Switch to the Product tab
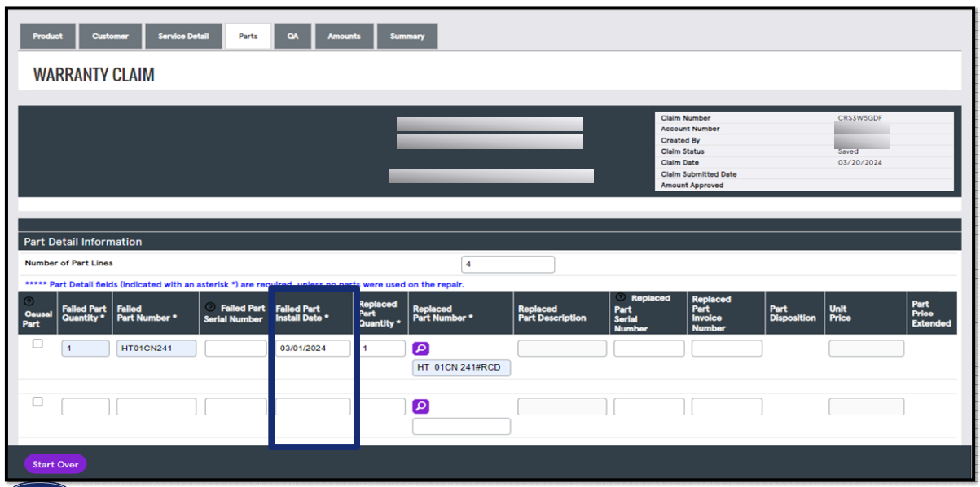 (47, 36)
